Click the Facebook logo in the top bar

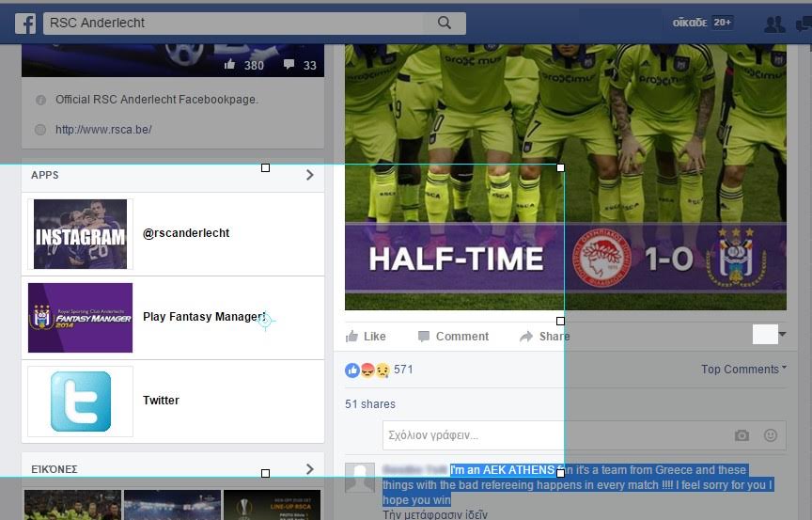point(24,23)
